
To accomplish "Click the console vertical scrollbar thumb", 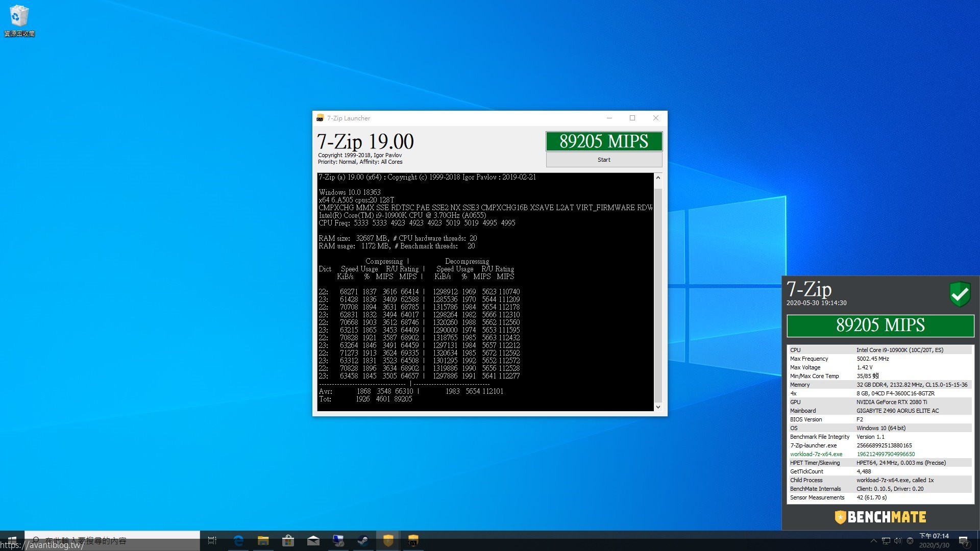I will tap(658, 296).
